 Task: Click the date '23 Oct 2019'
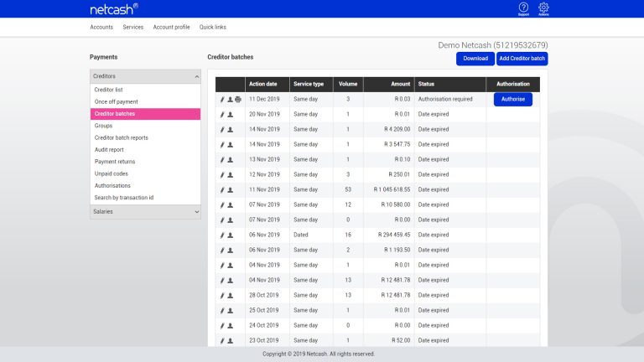tap(263, 340)
